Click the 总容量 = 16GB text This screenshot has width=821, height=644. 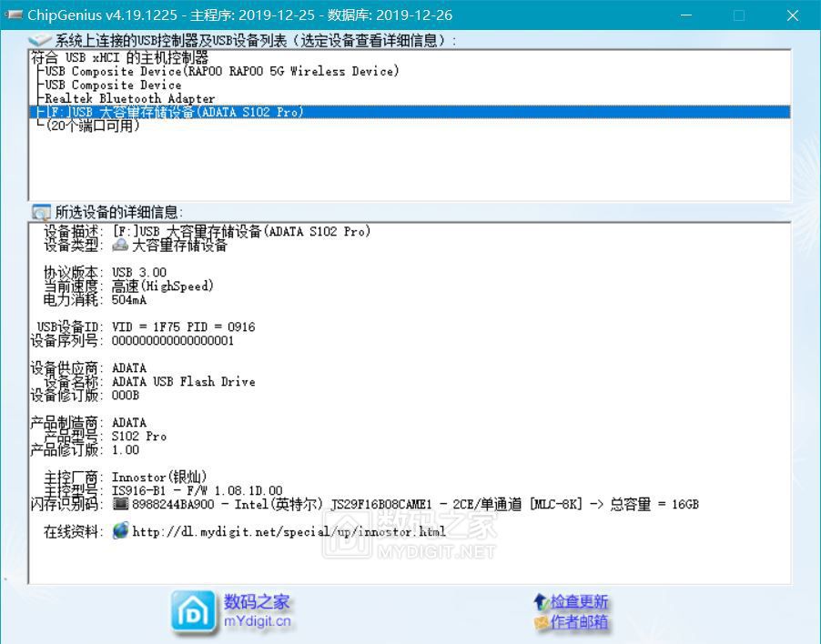coord(654,504)
